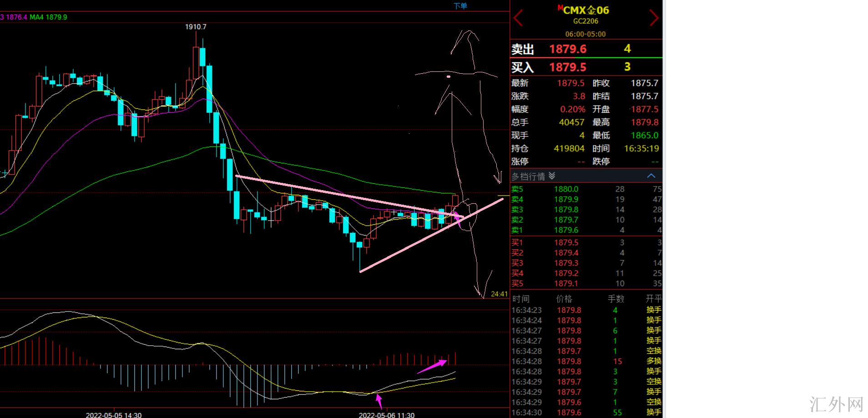The height and width of the screenshot is (418, 868).
Task: Click the 开平 column header
Action: pos(654,299)
